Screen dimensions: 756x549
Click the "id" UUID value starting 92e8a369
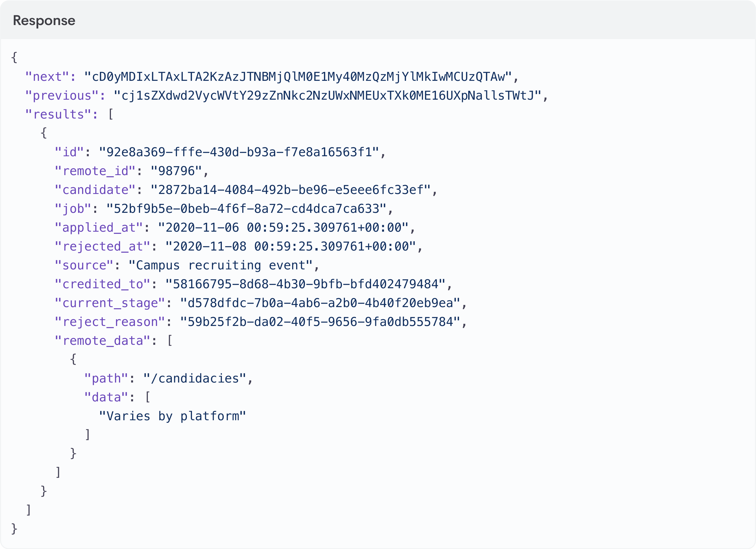pyautogui.click(x=239, y=152)
